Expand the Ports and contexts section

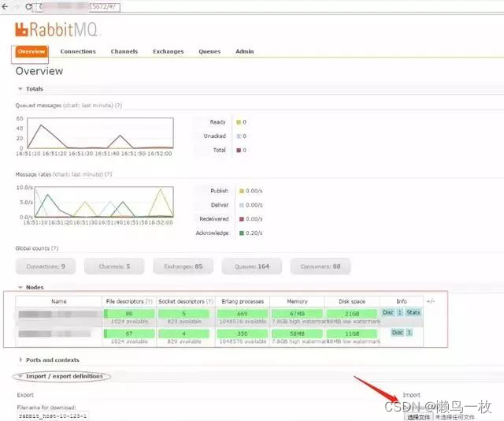click(49, 360)
